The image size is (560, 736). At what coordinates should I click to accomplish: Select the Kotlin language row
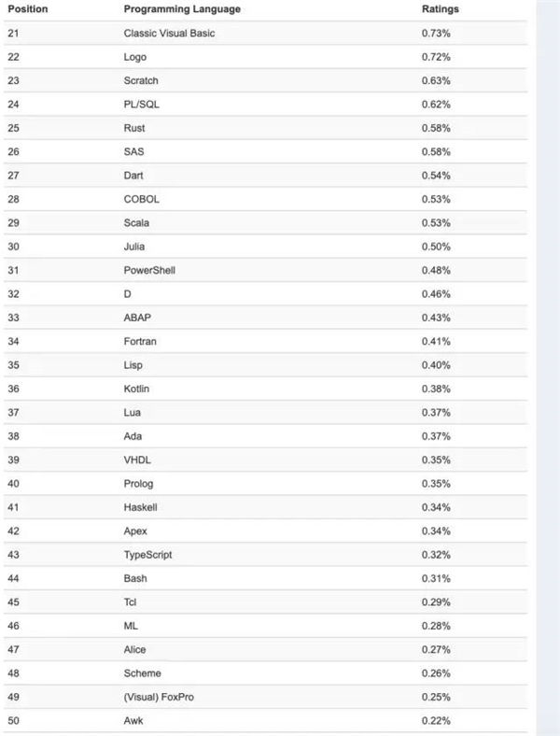pyautogui.click(x=265, y=389)
